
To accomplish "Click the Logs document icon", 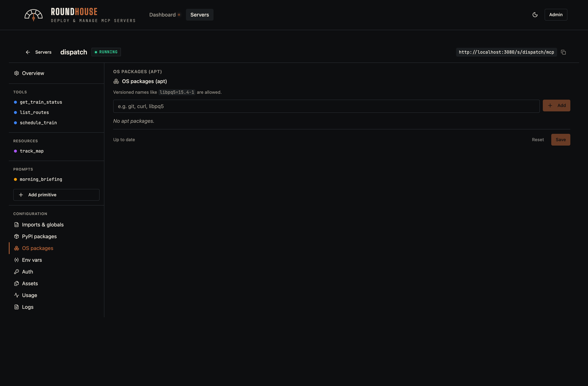I will tap(17, 307).
